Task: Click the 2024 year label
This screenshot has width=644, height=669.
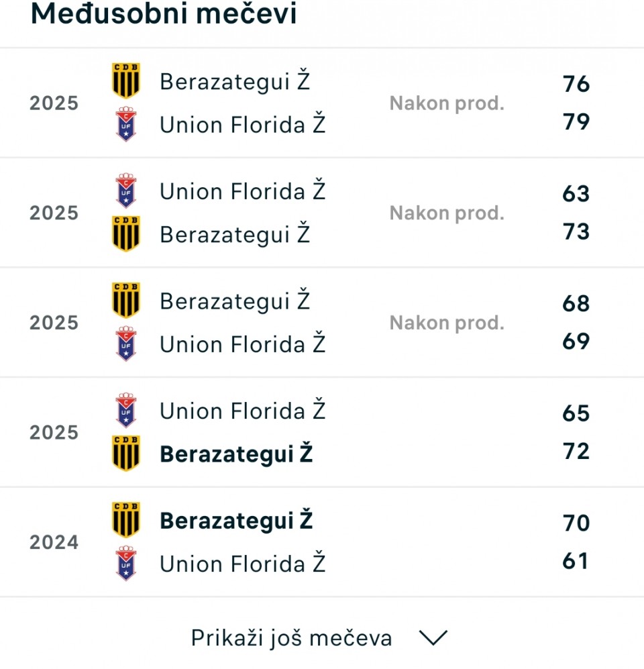Action: tap(54, 542)
